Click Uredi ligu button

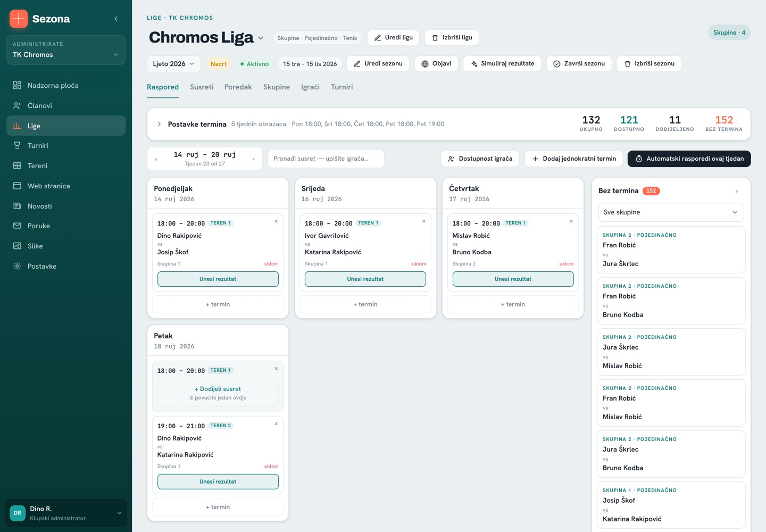point(394,38)
